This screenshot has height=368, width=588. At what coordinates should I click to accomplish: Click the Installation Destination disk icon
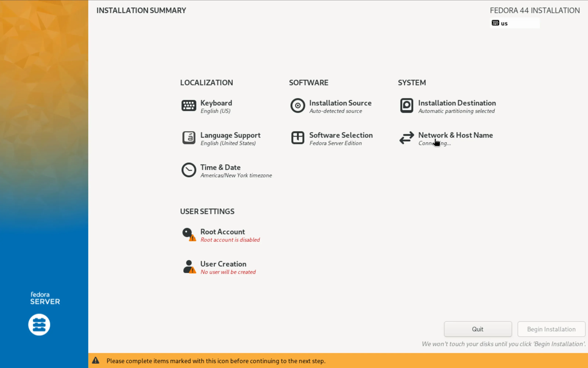coord(407,106)
